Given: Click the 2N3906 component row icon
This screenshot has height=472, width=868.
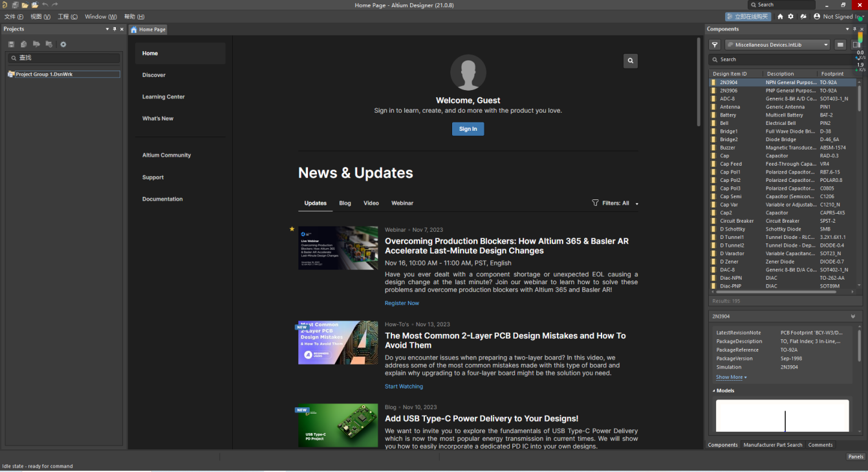Looking at the screenshot, I should pyautogui.click(x=713, y=91).
